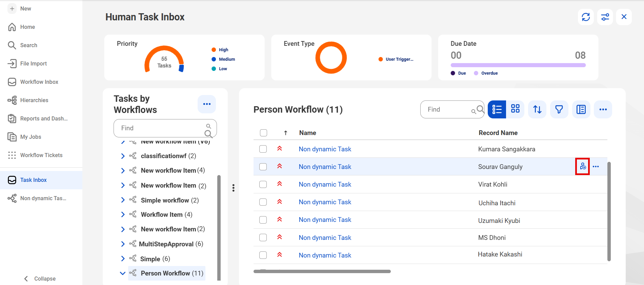Expand Simple workflow (2) node
The height and width of the screenshot is (285, 644).
(x=123, y=200)
